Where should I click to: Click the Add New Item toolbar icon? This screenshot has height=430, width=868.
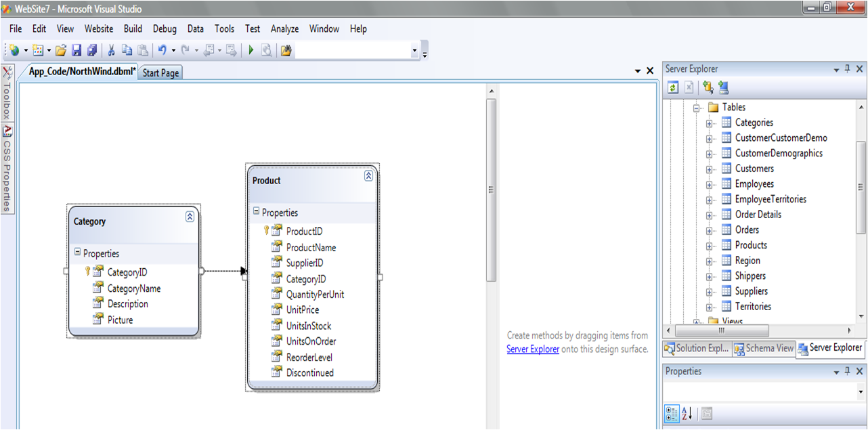tap(38, 50)
